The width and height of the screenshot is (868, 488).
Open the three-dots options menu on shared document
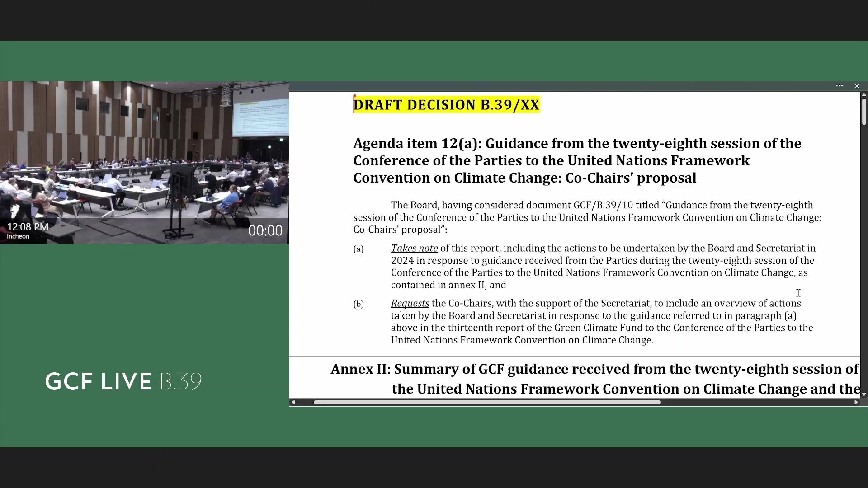[839, 86]
